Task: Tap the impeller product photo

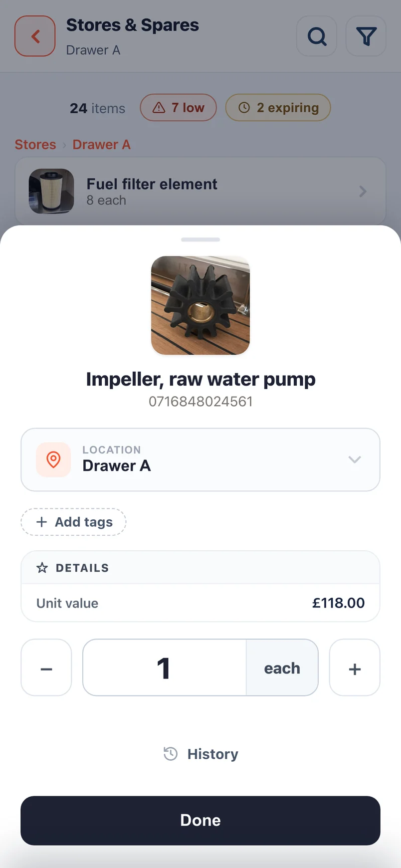Action: click(x=200, y=305)
